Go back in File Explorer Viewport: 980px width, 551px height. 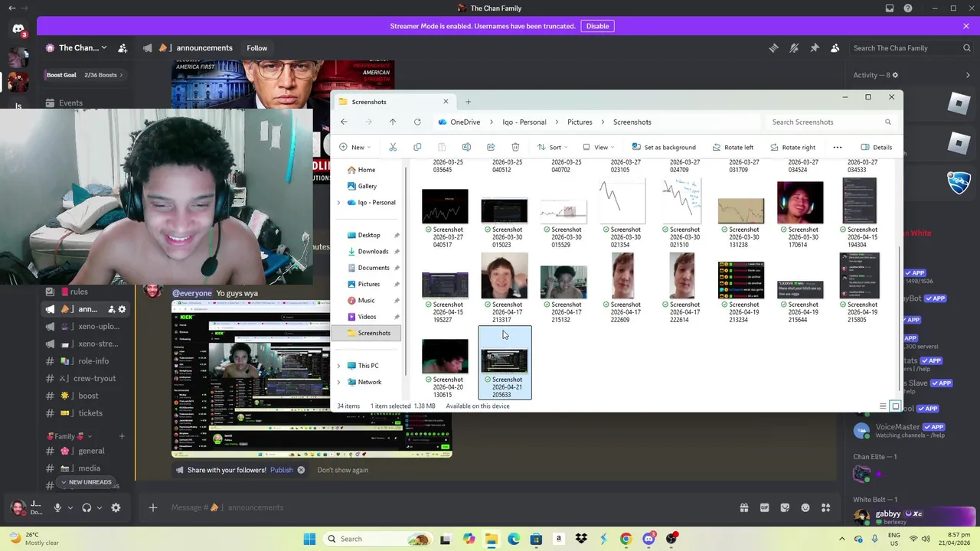344,122
